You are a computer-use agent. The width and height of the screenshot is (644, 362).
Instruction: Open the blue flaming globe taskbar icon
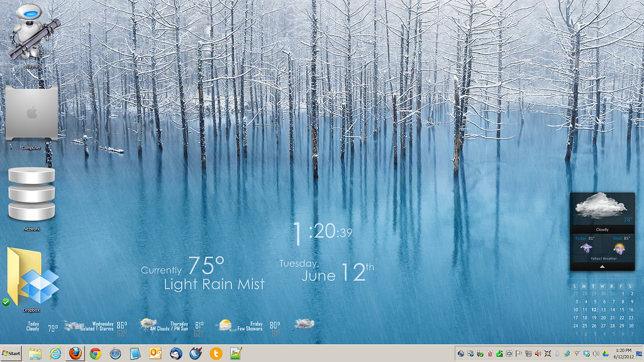click(x=196, y=353)
